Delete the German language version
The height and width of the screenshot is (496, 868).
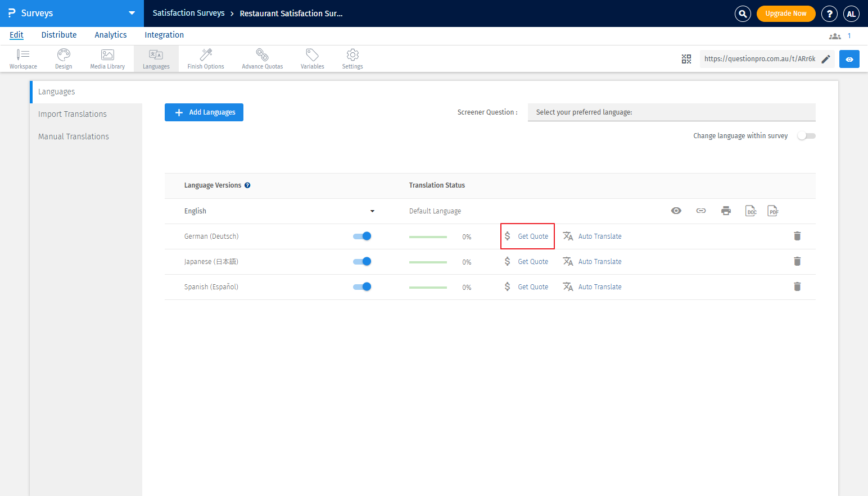(797, 236)
